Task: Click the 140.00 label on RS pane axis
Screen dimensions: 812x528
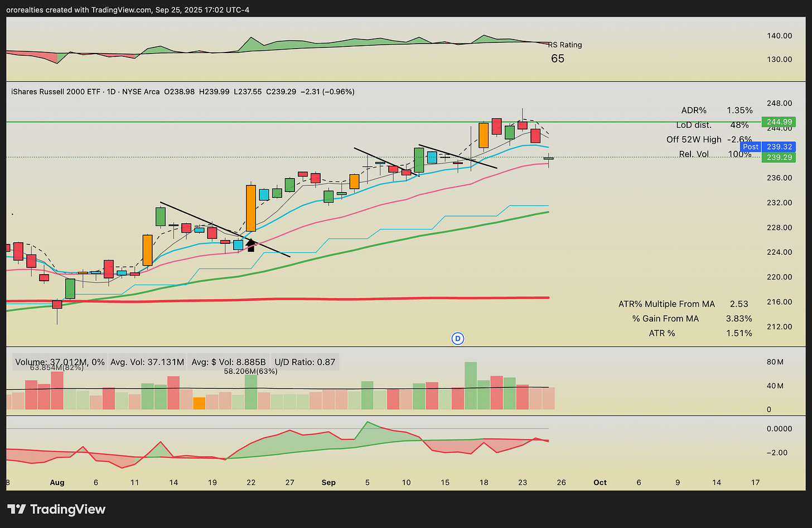Action: 780,36
